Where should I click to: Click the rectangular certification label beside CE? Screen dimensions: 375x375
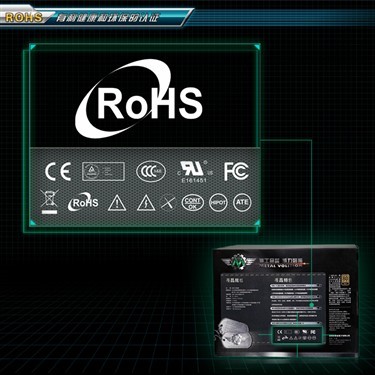click(x=104, y=171)
